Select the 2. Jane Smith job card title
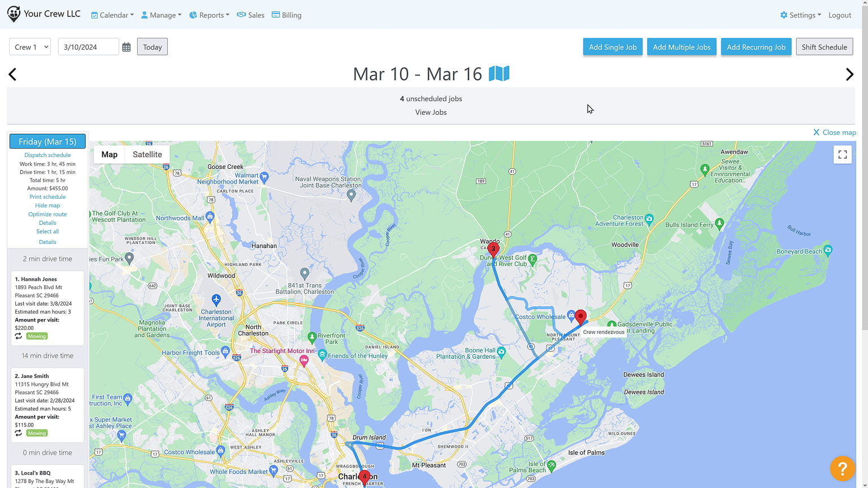This screenshot has height=488, width=868. (x=32, y=376)
